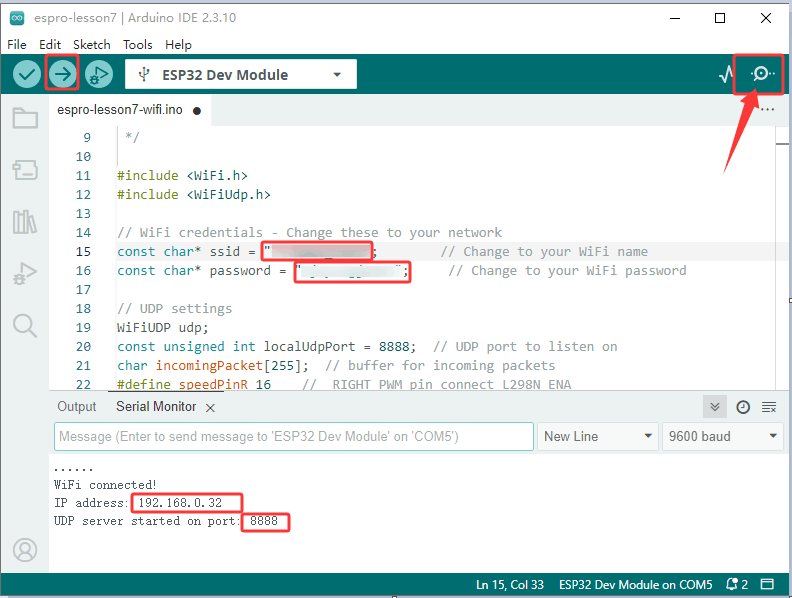Click Ln 15, Col 33 in status bar
This screenshot has height=598, width=792.
point(510,584)
